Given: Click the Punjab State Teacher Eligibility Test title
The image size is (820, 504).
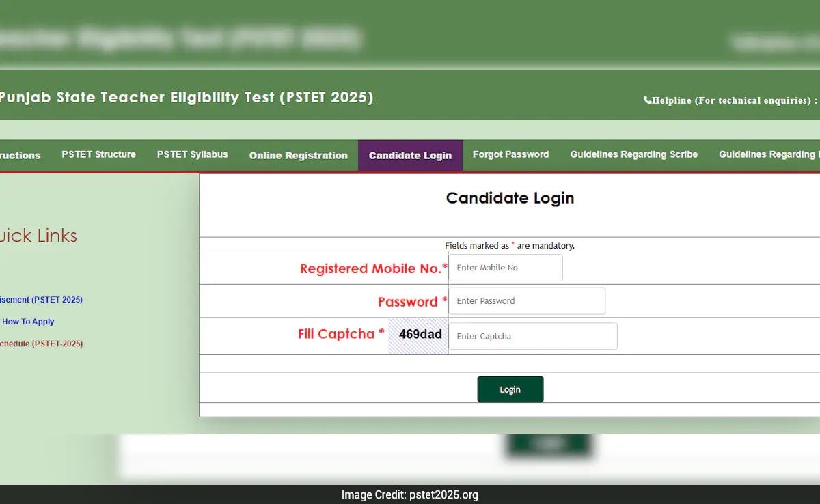Looking at the screenshot, I should tap(186, 98).
